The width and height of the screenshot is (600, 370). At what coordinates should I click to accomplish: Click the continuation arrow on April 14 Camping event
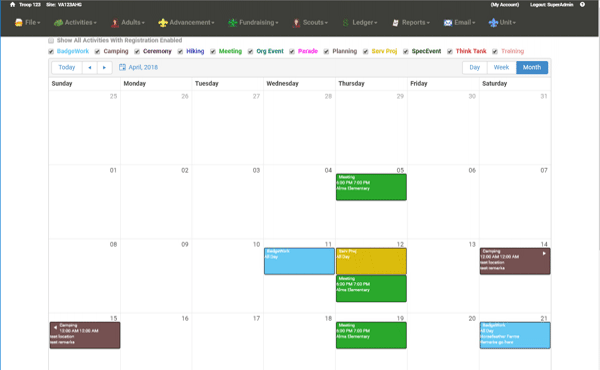click(x=544, y=253)
